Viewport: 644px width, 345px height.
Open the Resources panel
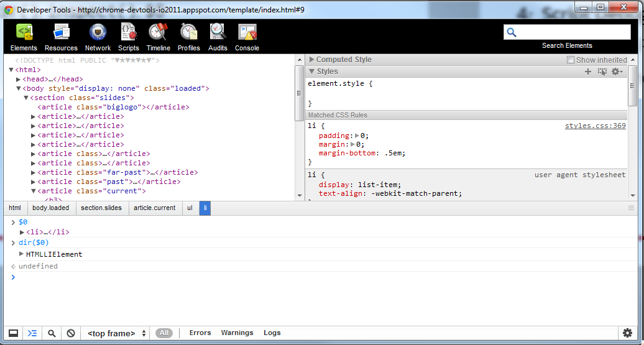point(61,37)
